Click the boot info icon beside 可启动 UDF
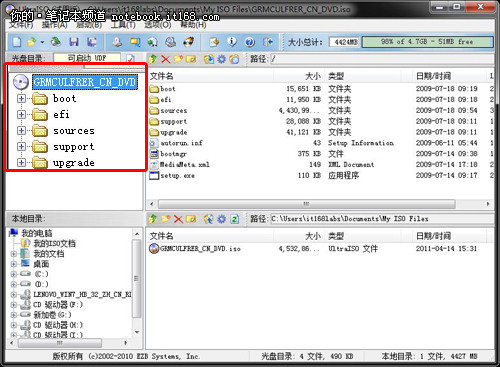This screenshot has width=500, height=367. pos(130,59)
